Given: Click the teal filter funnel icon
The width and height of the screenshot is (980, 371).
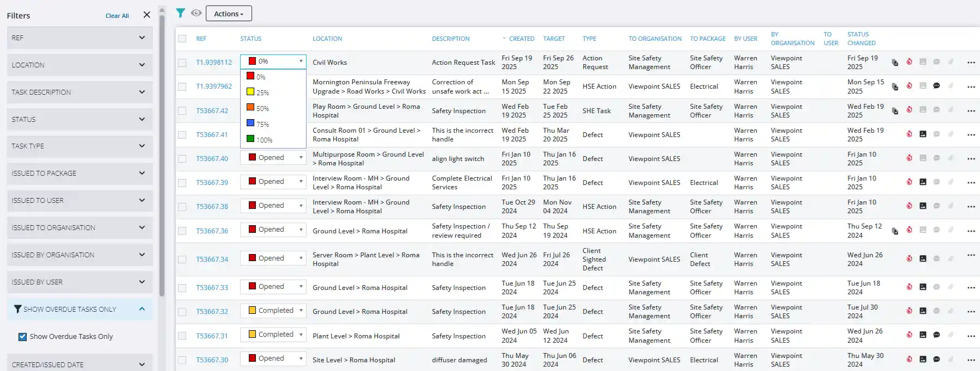Looking at the screenshot, I should click(x=180, y=13).
